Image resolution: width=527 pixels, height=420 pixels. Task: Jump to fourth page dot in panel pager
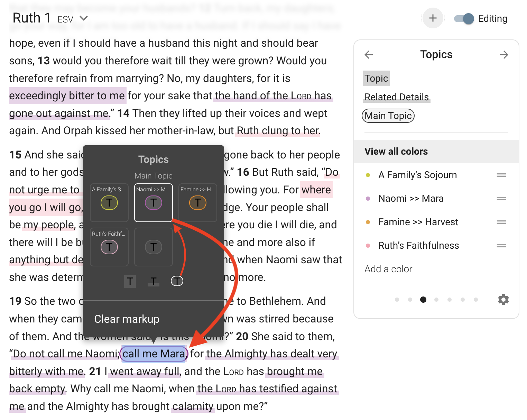[436, 300]
